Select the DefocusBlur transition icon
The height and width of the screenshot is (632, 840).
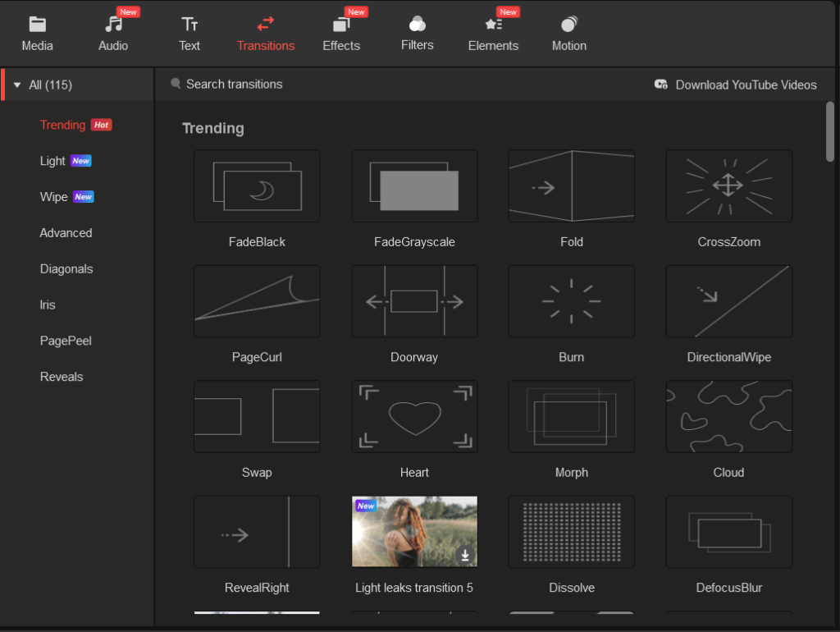(x=729, y=532)
